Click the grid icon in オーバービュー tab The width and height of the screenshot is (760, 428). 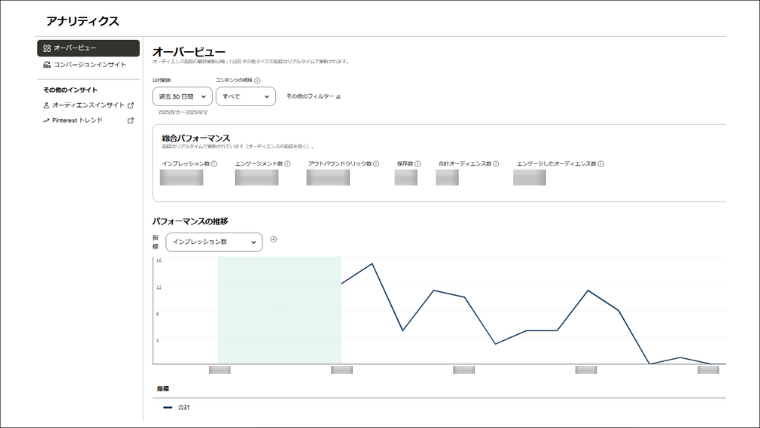click(47, 48)
